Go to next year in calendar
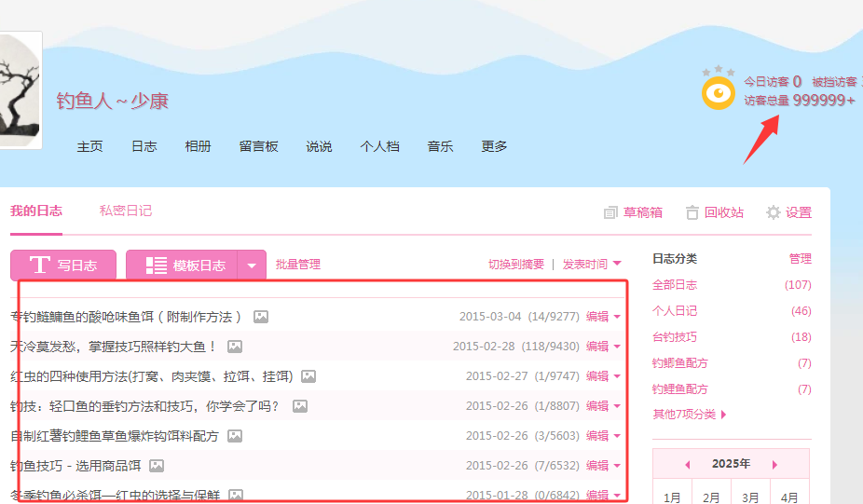 [x=774, y=464]
